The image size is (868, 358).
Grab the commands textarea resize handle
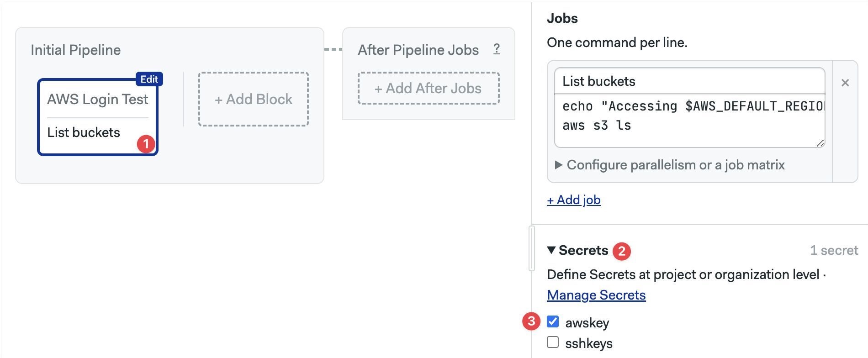pyautogui.click(x=820, y=143)
